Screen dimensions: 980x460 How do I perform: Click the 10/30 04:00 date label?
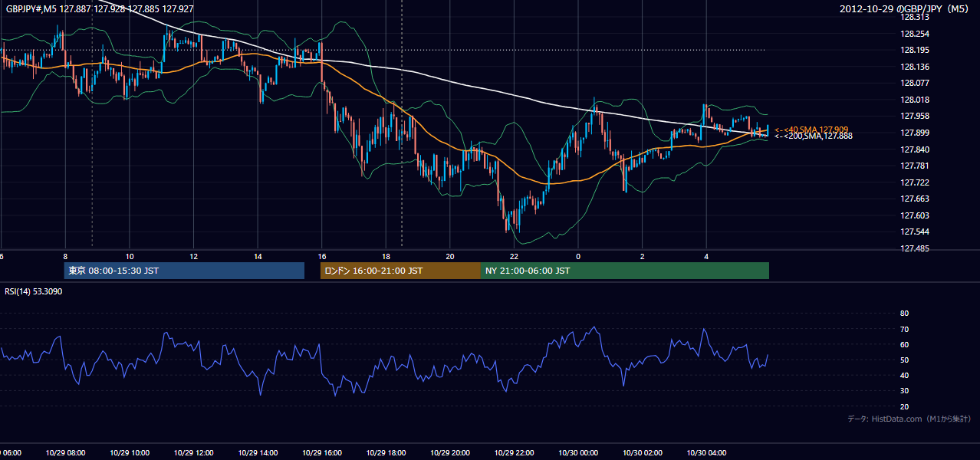[x=706, y=452]
